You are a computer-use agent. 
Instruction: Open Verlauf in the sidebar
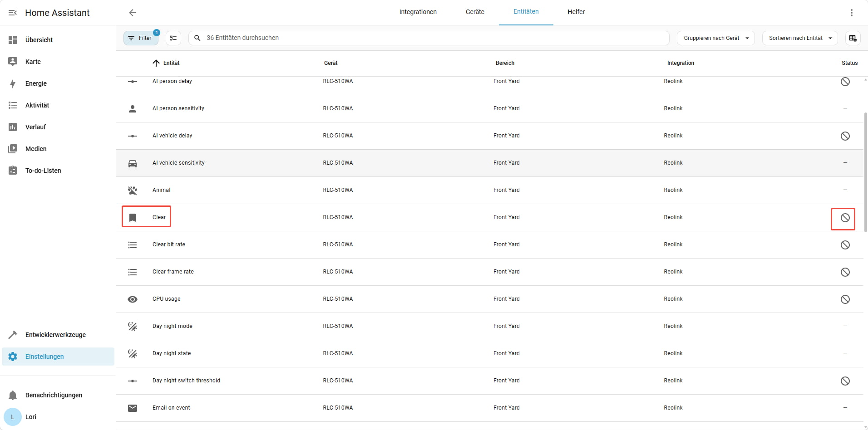(58, 127)
